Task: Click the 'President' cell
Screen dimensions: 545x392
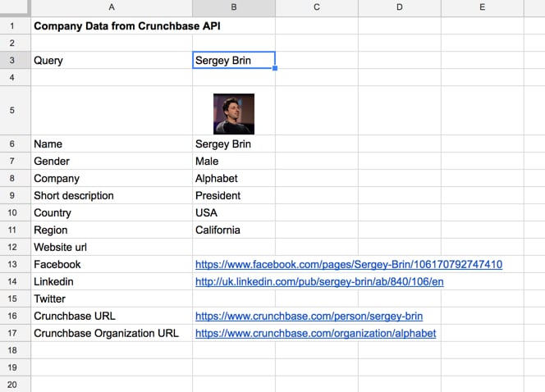Action: pos(234,195)
